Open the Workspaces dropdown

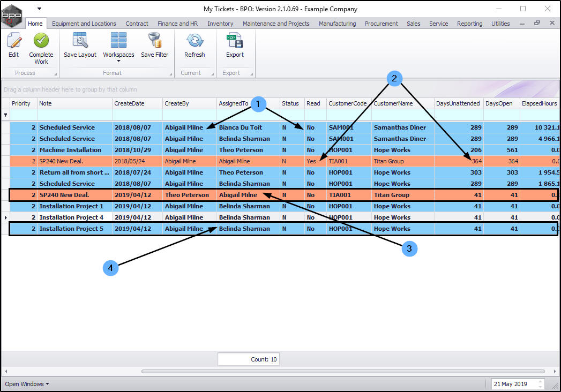pyautogui.click(x=118, y=48)
